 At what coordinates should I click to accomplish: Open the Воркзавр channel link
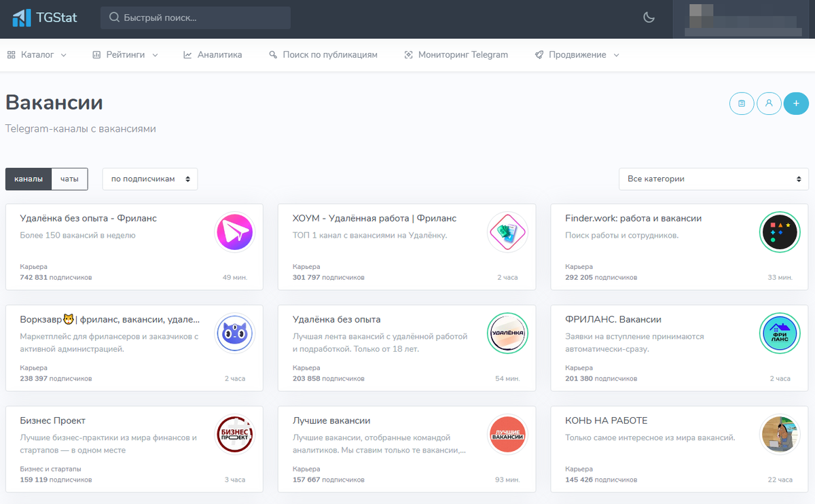(110, 319)
